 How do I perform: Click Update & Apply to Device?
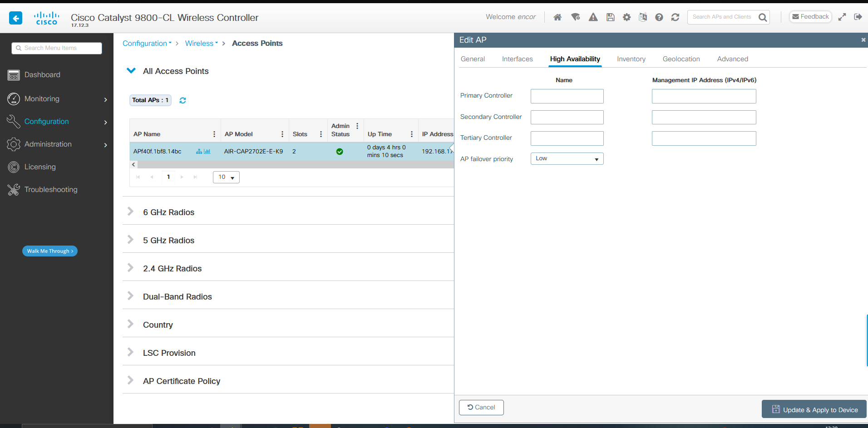click(x=814, y=409)
